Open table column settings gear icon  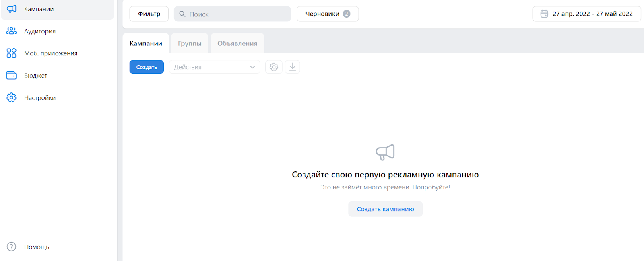(274, 67)
